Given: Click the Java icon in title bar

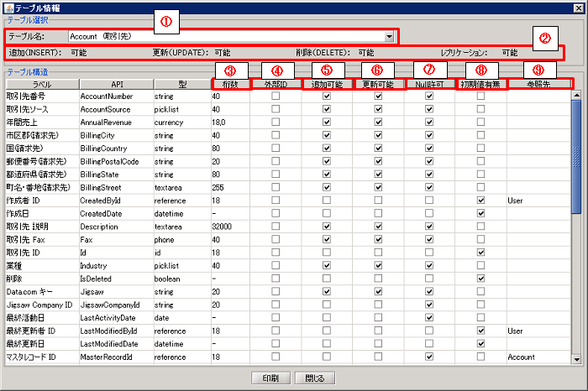Looking at the screenshot, I should pos(8,7).
